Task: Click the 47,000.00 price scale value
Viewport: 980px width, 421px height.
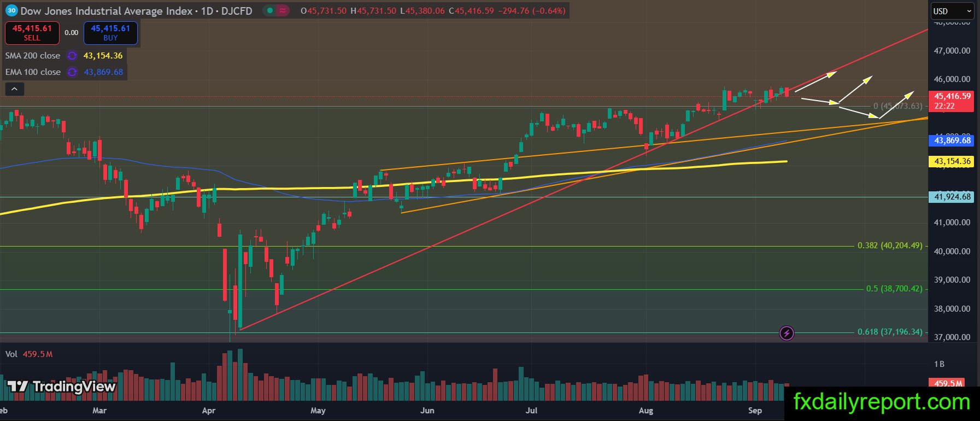Action: (952, 51)
